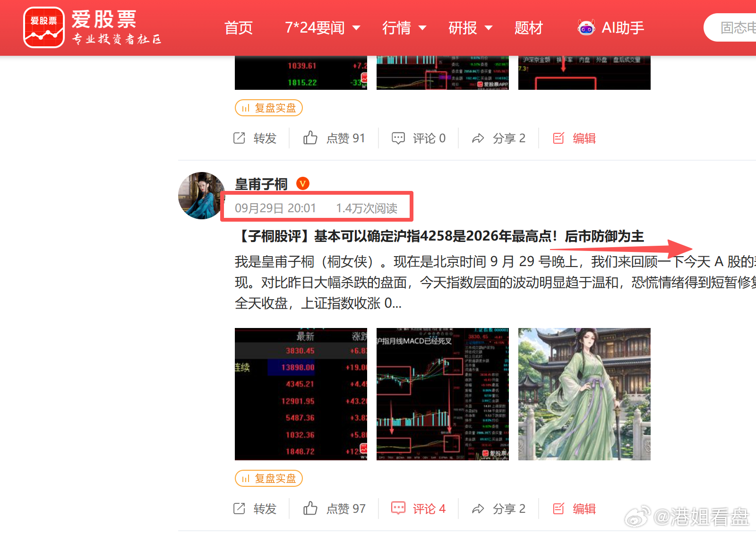Viewport: 756px width, 535px height.
Task: Open the top thumbnail showing 1039.61
Action: point(301,73)
